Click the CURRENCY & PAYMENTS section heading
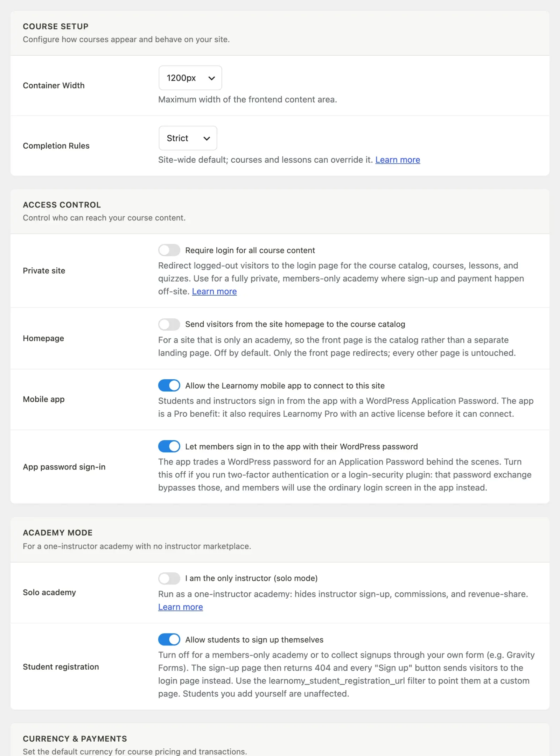The width and height of the screenshot is (560, 756). pos(75,739)
